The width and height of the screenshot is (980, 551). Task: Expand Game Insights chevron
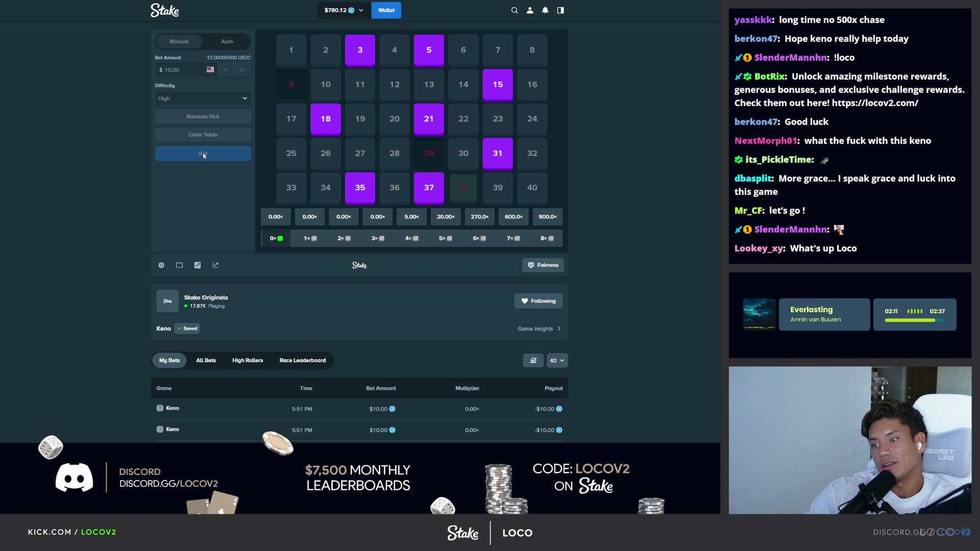(559, 329)
